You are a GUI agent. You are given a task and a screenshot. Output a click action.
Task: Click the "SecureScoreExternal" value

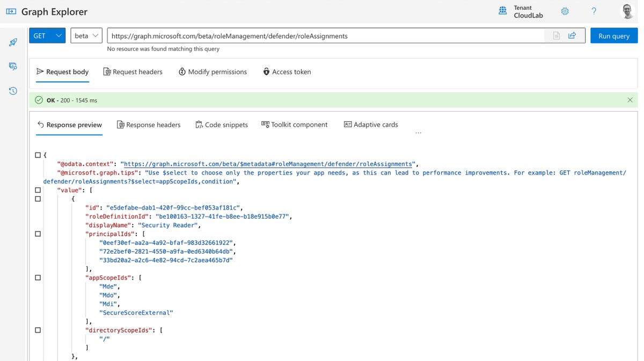pos(136,312)
